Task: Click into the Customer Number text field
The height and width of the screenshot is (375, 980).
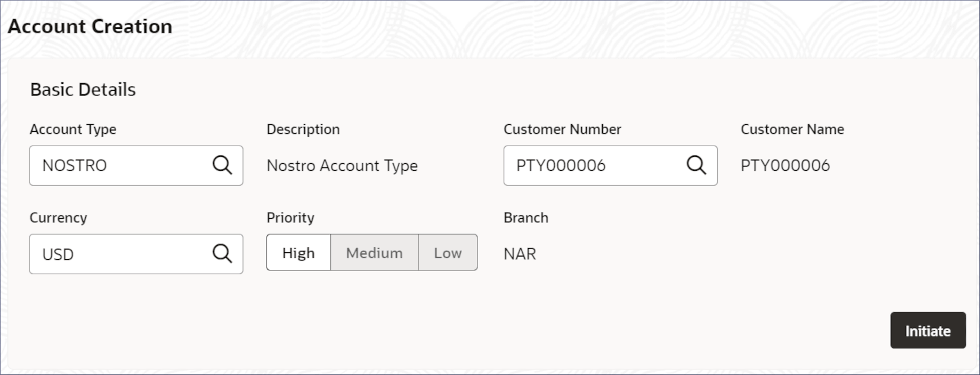Action: tap(592, 165)
